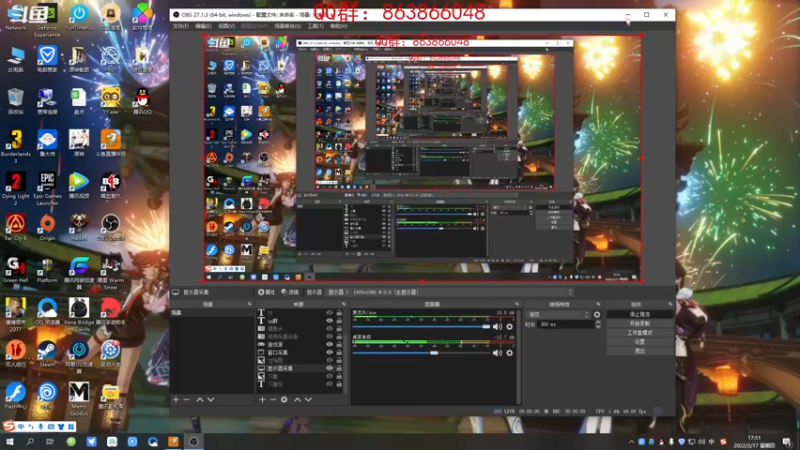Open OBS Studio desktop shortcut

click(110, 228)
